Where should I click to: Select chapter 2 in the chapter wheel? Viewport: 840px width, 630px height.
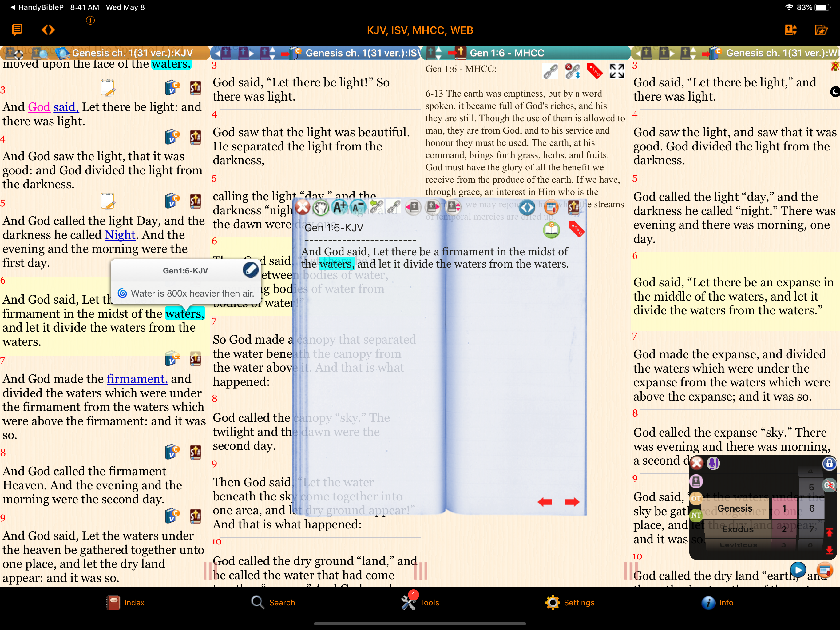pos(784,529)
